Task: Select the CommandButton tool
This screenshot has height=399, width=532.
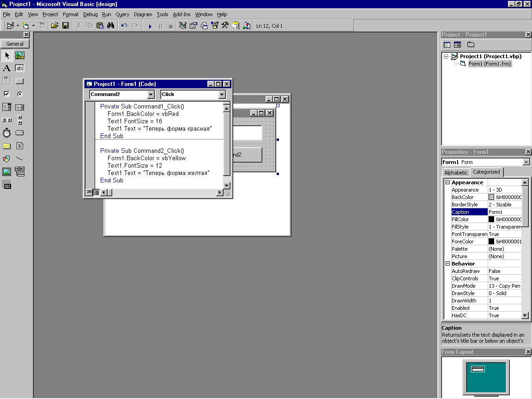Action: (x=20, y=81)
